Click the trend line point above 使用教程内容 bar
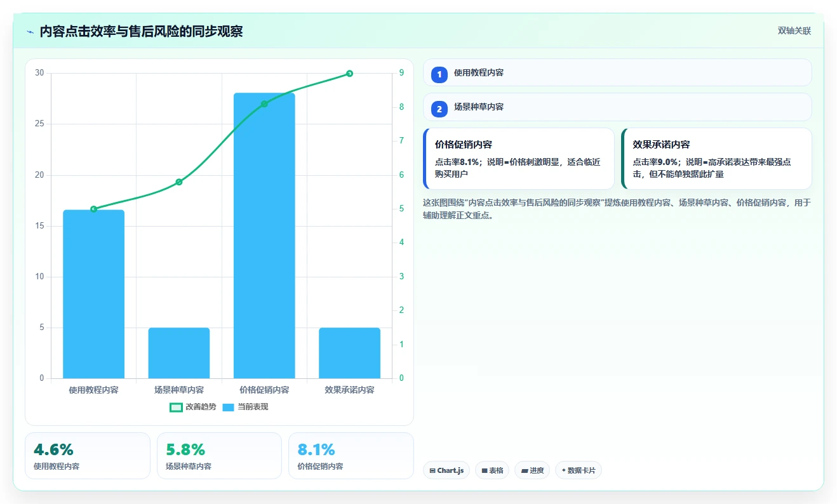Viewport: 837px width, 504px height. point(93,209)
